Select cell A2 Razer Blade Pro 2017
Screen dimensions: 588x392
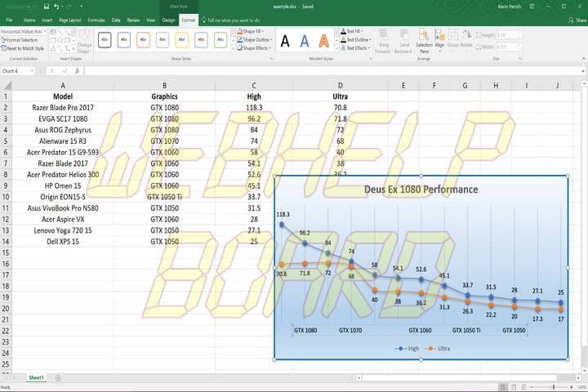(x=63, y=108)
